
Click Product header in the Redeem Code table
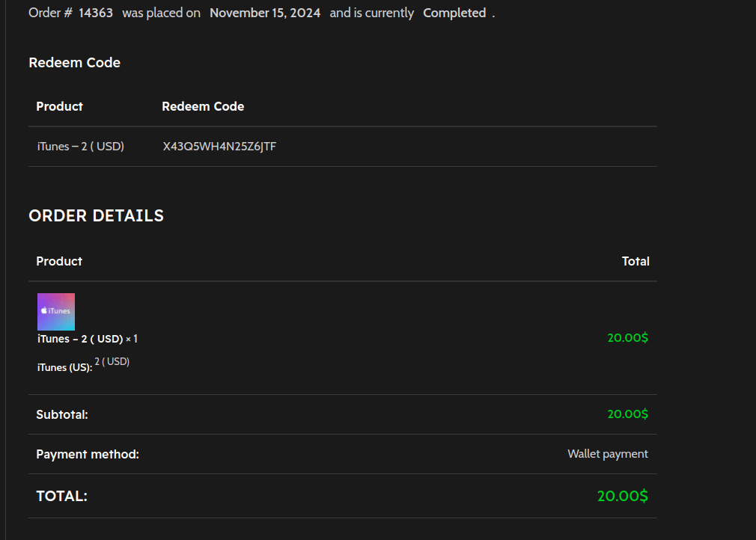(x=59, y=106)
